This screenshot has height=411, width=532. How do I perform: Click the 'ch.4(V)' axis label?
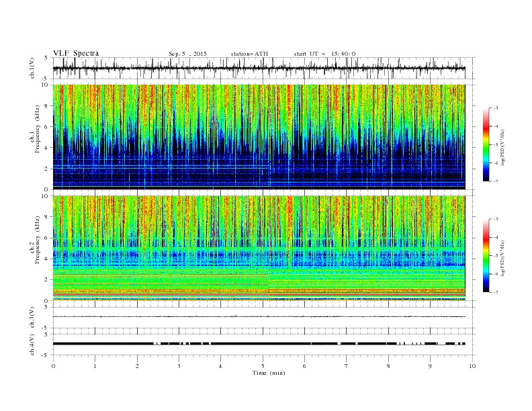32,345
